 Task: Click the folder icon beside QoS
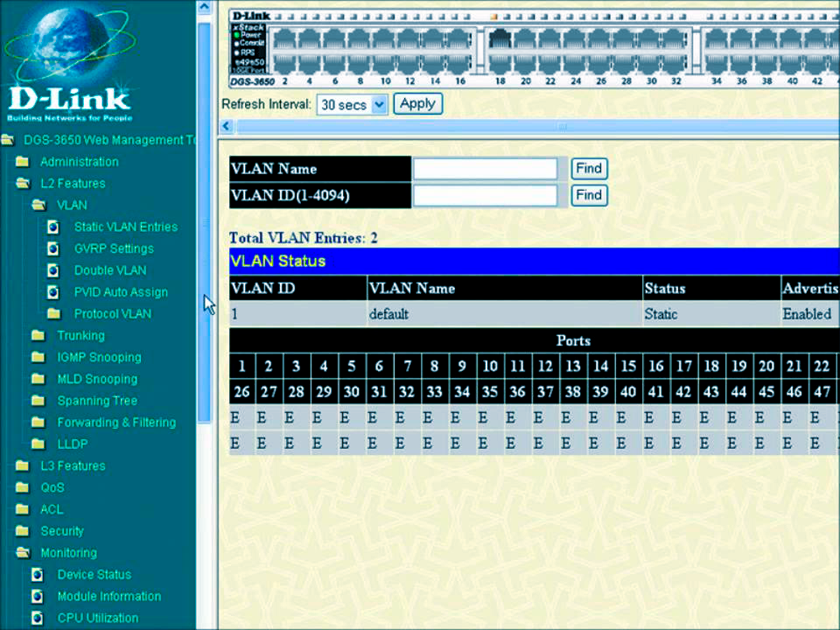pos(23,487)
